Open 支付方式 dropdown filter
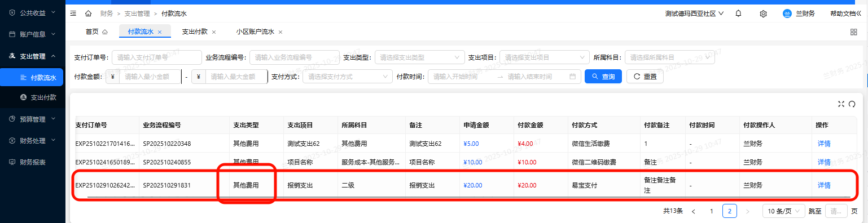 click(x=348, y=77)
